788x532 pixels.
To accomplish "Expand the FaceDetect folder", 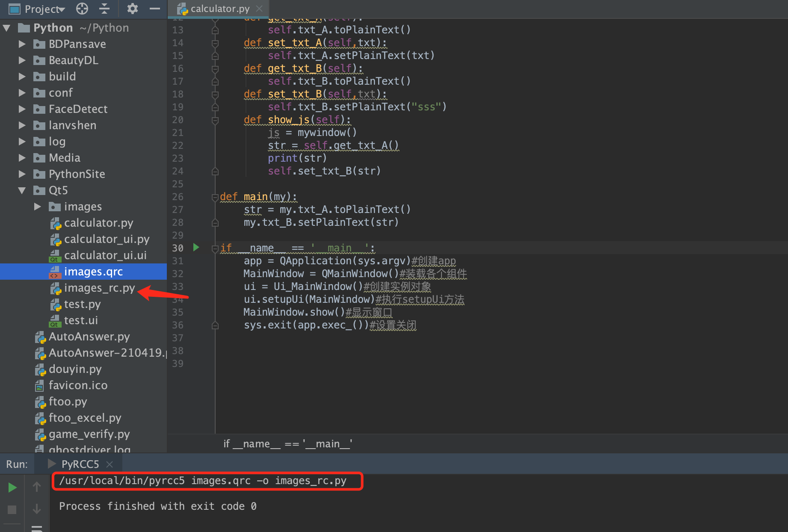I will coord(22,109).
